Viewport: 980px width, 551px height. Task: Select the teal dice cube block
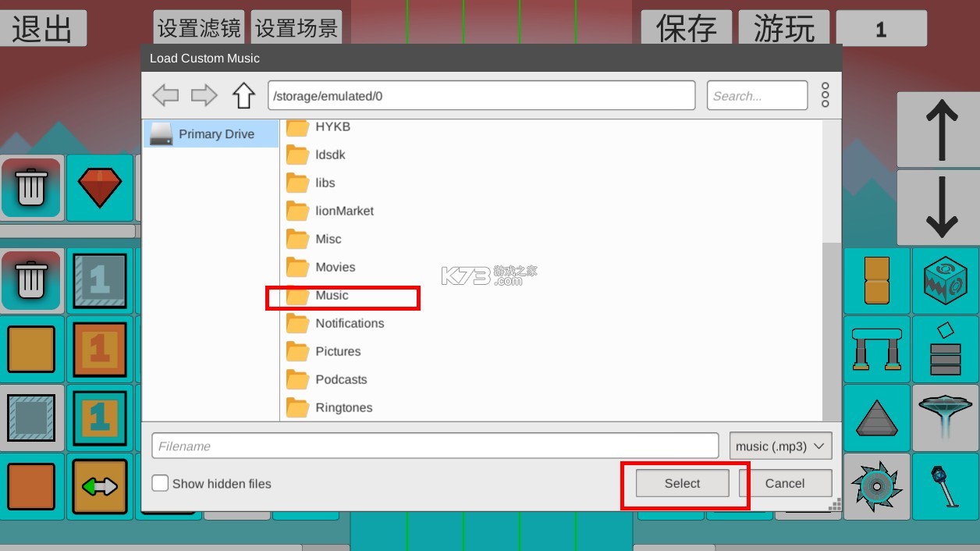tap(945, 281)
